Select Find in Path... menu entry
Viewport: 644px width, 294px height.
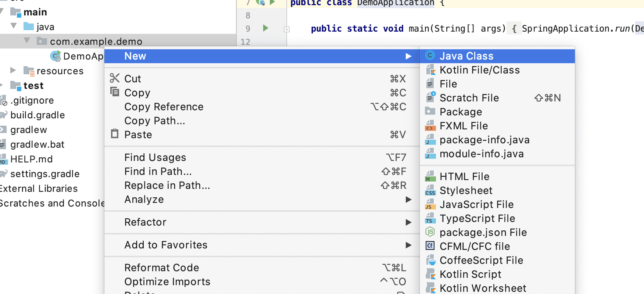point(158,171)
